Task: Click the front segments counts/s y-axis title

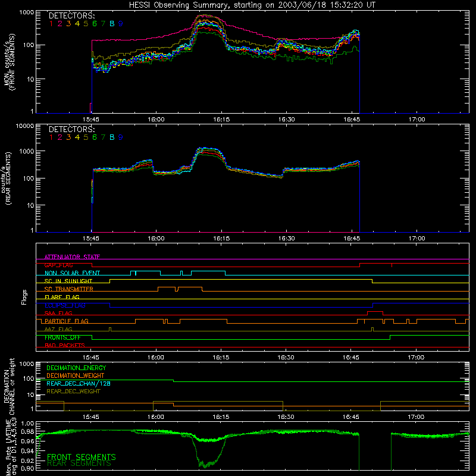Action: click(x=10, y=62)
